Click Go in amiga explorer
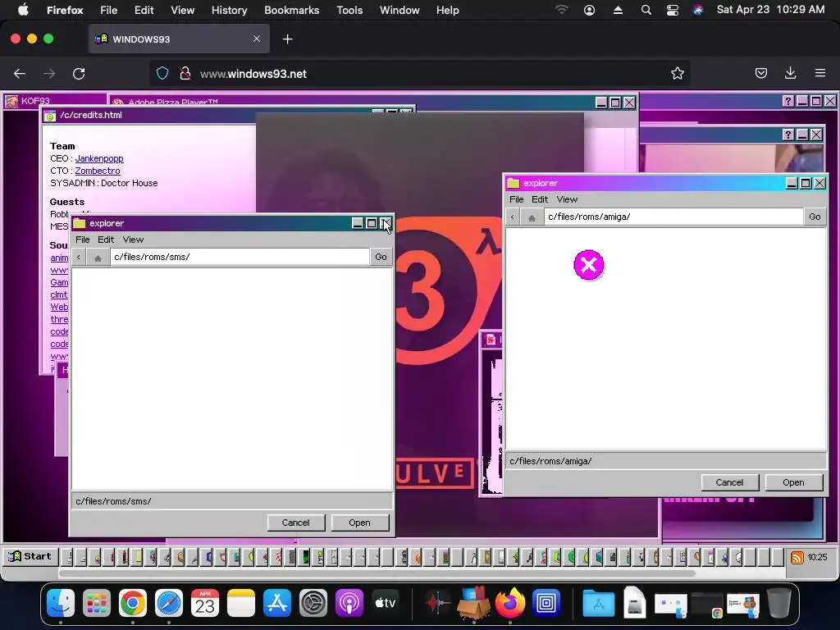840x630 pixels. 815,217
